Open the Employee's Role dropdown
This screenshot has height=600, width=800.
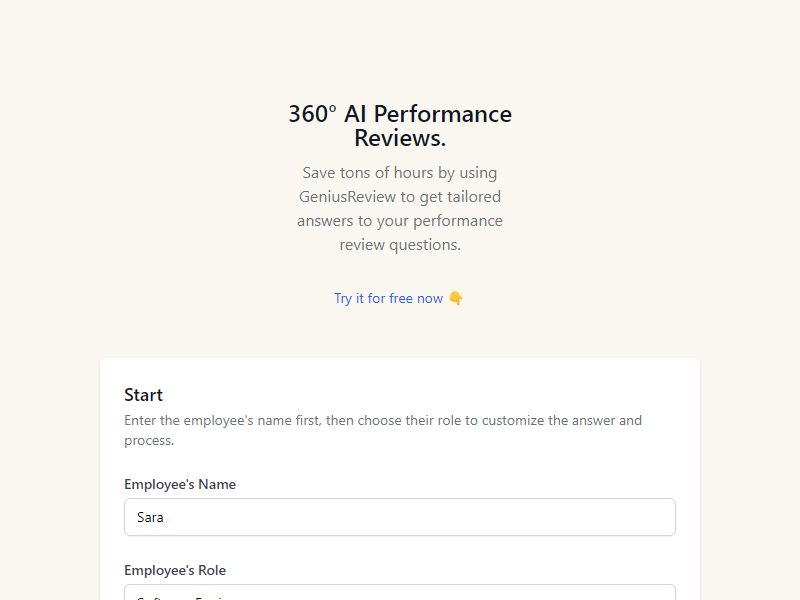(x=400, y=594)
